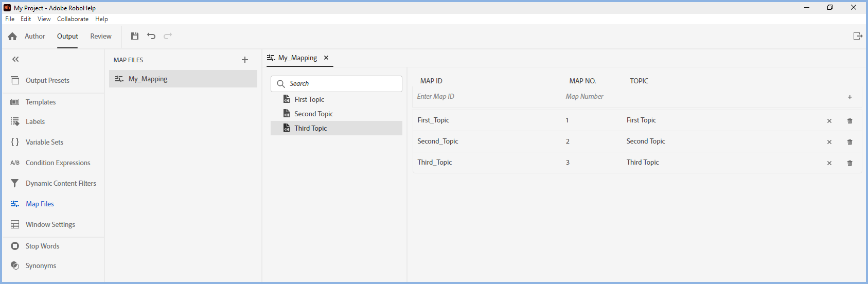Select Second Topic in topic list
The height and width of the screenshot is (284, 868).
(x=313, y=114)
